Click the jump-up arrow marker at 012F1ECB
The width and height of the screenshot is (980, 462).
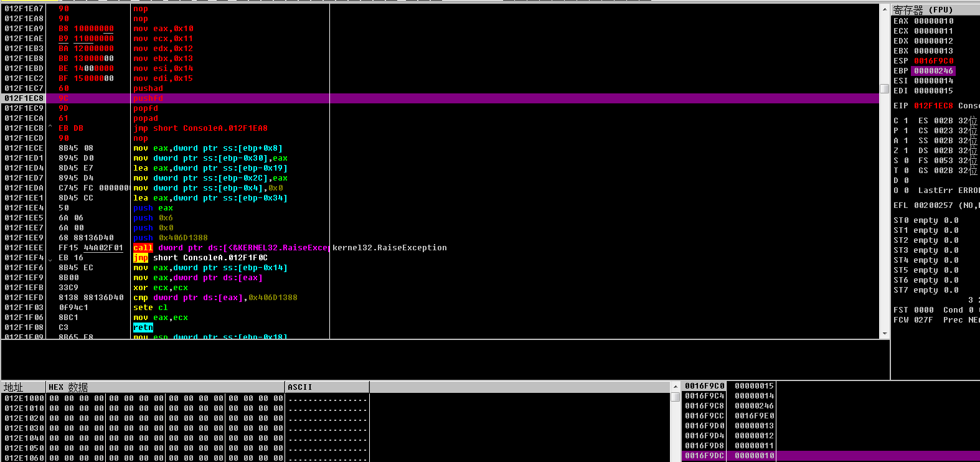50,128
